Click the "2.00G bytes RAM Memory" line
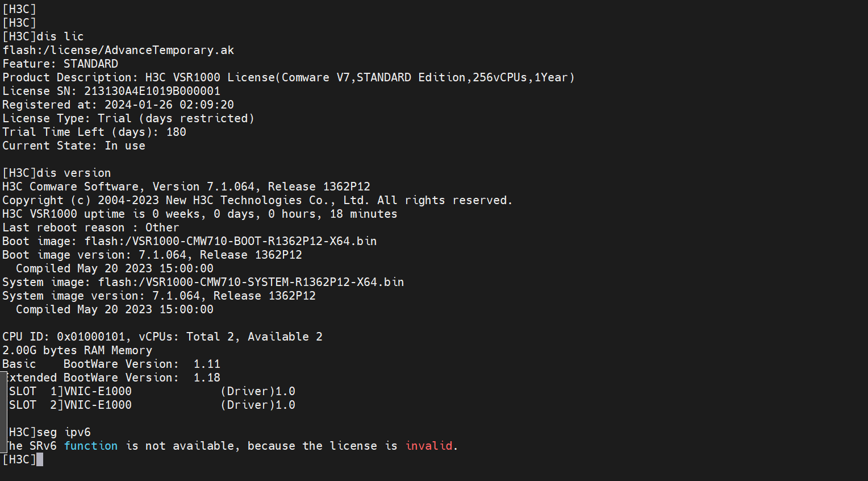This screenshot has height=481, width=868. pyautogui.click(x=77, y=350)
